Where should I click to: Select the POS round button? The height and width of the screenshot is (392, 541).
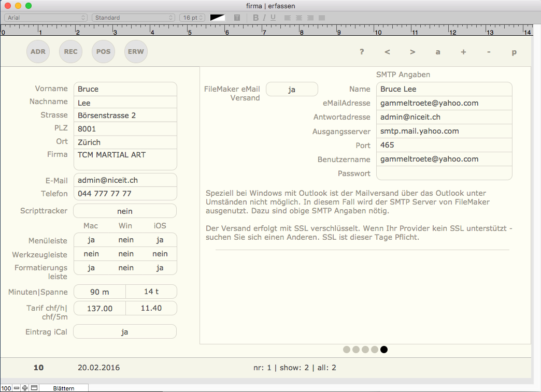click(103, 52)
